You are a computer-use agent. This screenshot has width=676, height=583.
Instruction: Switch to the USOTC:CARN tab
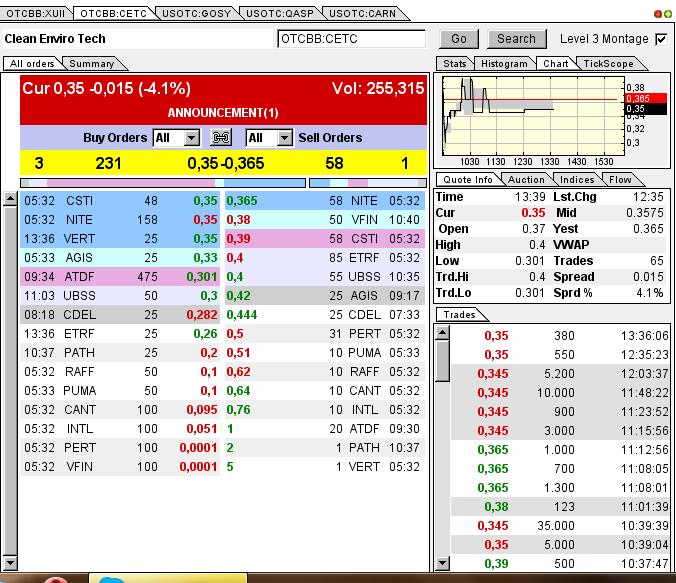coord(362,13)
